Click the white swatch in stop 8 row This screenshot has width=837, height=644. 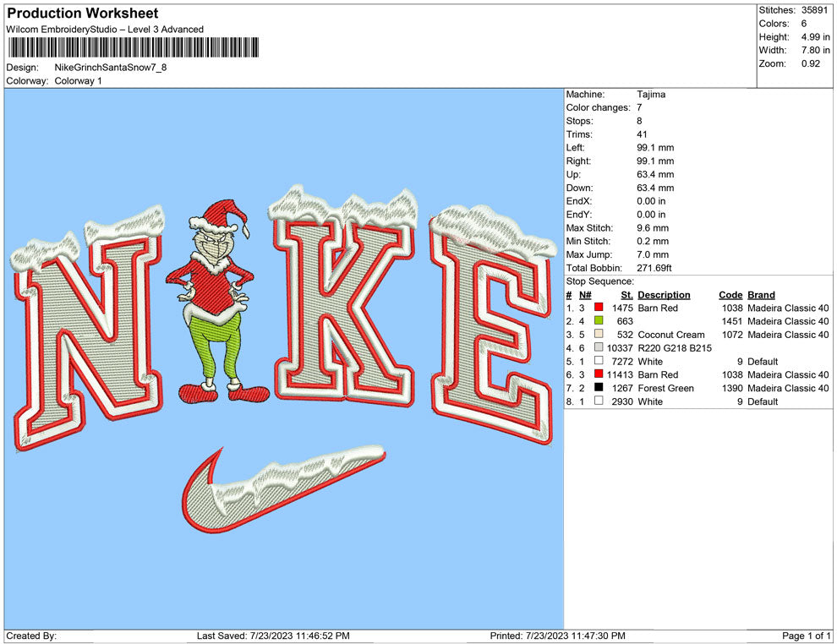pyautogui.click(x=599, y=401)
